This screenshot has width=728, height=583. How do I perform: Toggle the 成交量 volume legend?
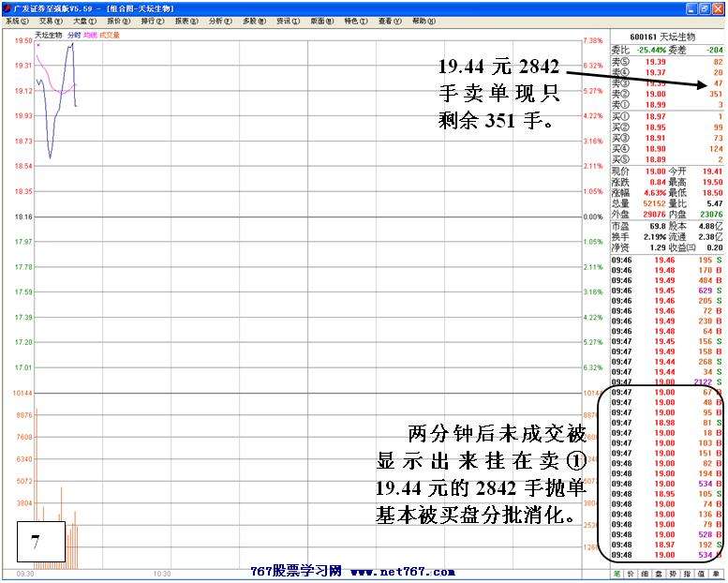pos(110,35)
